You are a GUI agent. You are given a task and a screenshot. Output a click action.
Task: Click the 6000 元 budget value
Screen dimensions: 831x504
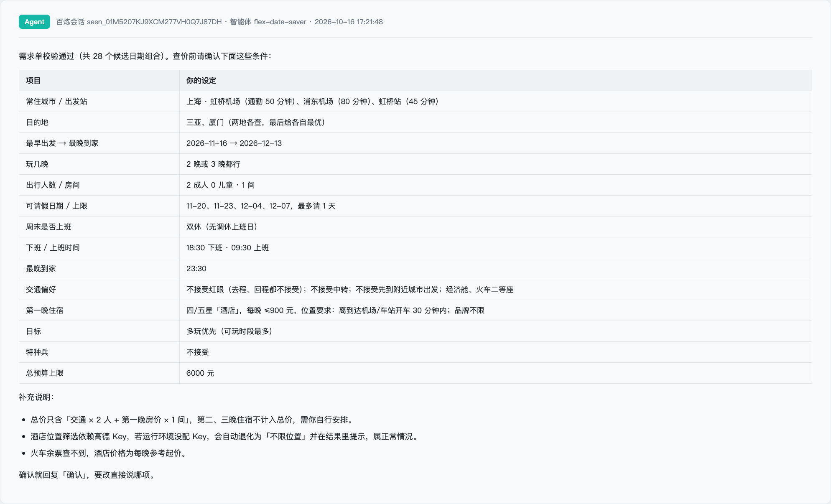pos(200,373)
